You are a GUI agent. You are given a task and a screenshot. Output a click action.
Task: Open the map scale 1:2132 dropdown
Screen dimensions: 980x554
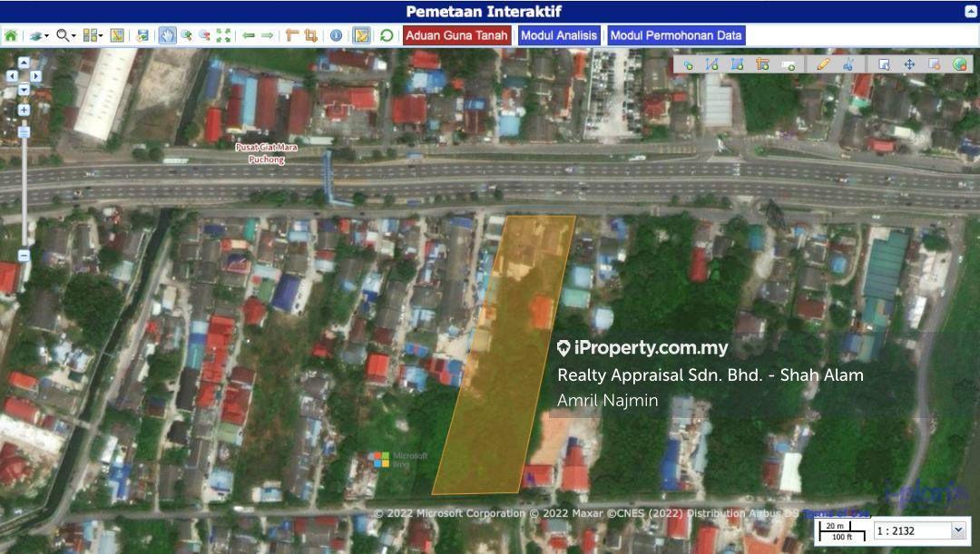(x=957, y=531)
